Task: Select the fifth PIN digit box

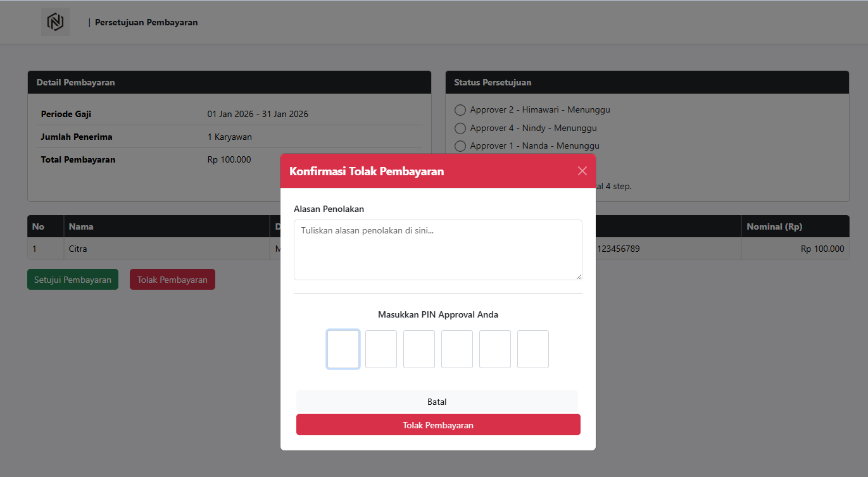Action: tap(495, 349)
